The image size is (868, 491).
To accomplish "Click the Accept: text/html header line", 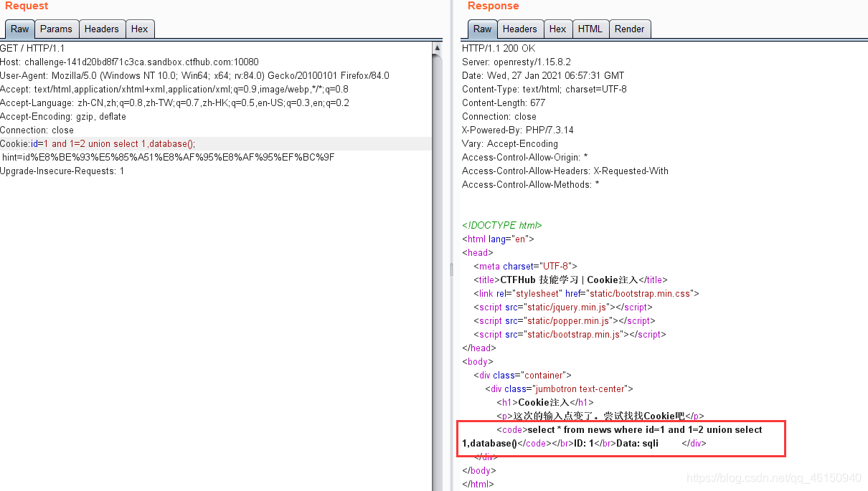I will coord(174,89).
